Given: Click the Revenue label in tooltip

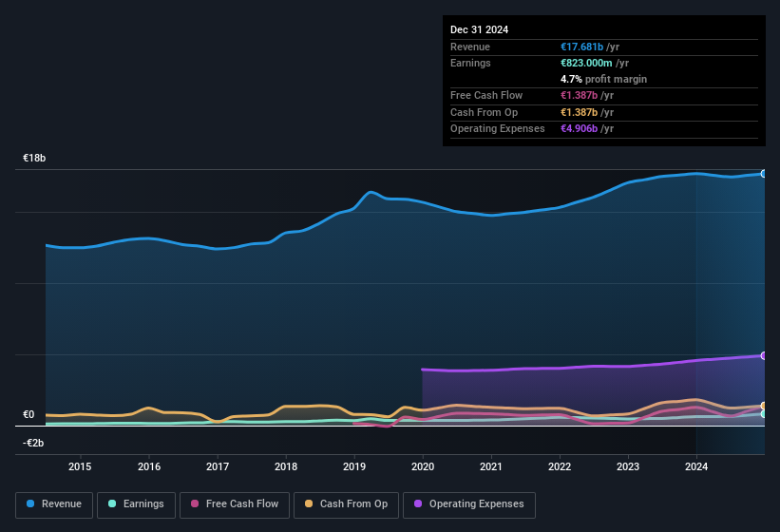Looking at the screenshot, I should pos(470,47).
